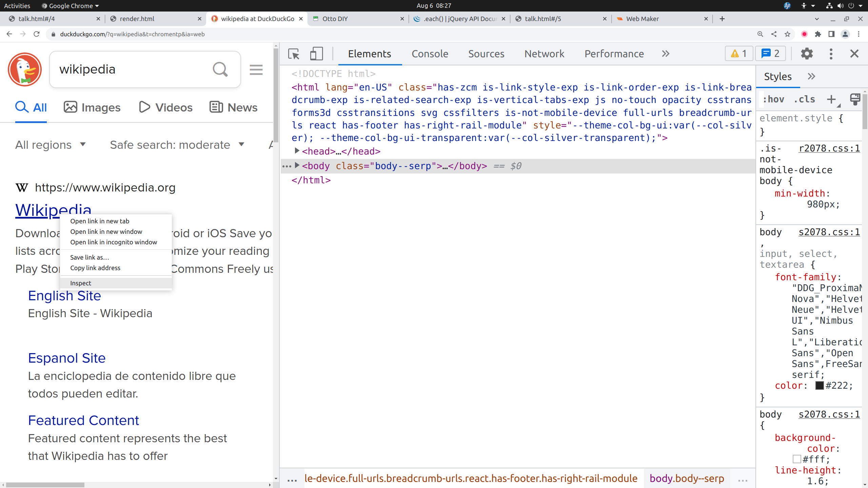Toggle the :hov element state panel
Image resolution: width=868 pixels, height=488 pixels.
point(773,99)
